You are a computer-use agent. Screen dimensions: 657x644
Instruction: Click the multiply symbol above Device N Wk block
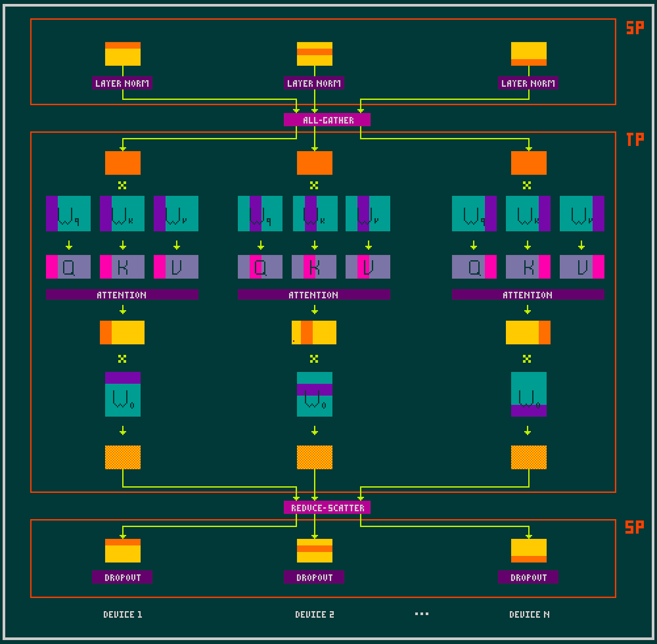(x=527, y=185)
